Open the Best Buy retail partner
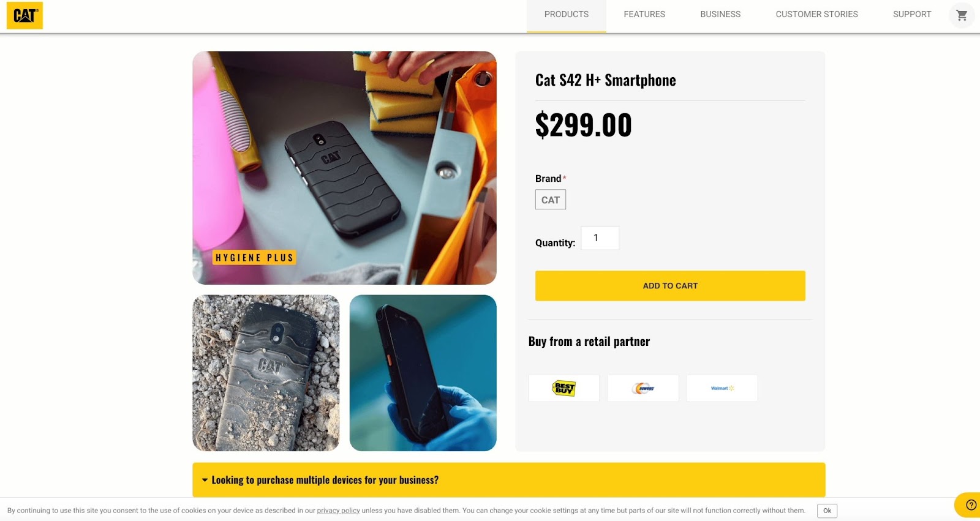The image size is (980, 521). coord(563,388)
